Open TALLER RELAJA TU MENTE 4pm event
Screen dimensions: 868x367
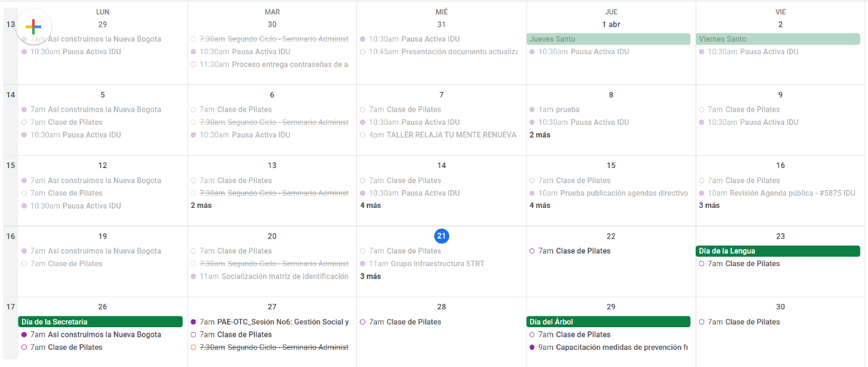tap(439, 135)
